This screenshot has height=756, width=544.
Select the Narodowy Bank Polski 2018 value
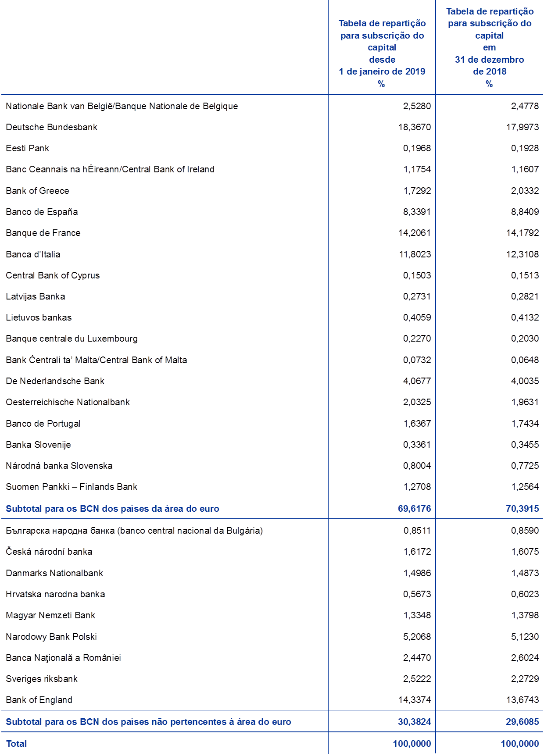[525, 637]
